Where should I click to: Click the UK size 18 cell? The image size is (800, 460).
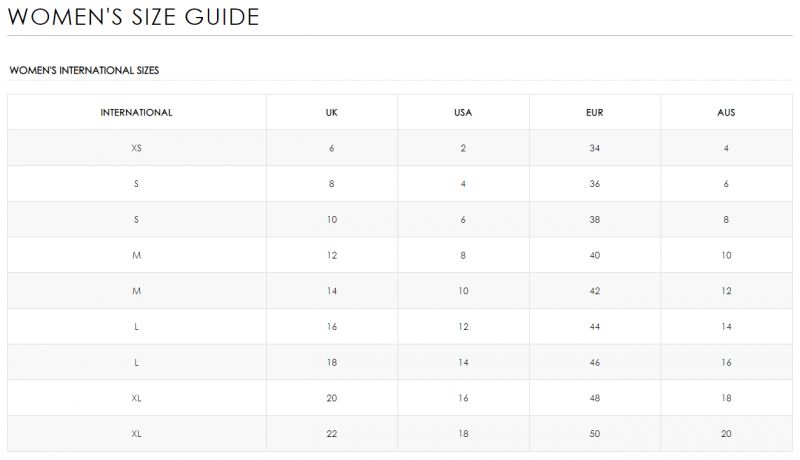click(x=332, y=362)
